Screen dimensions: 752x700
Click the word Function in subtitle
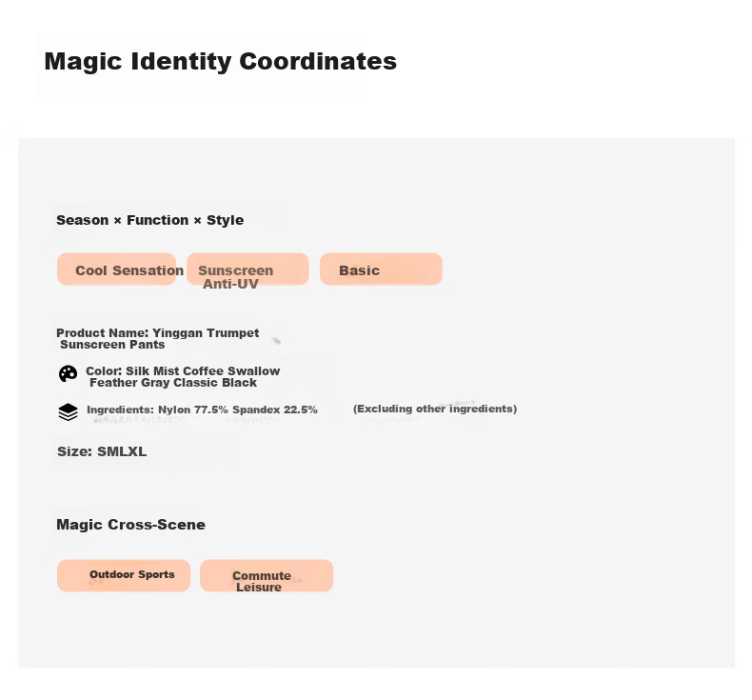(158, 220)
